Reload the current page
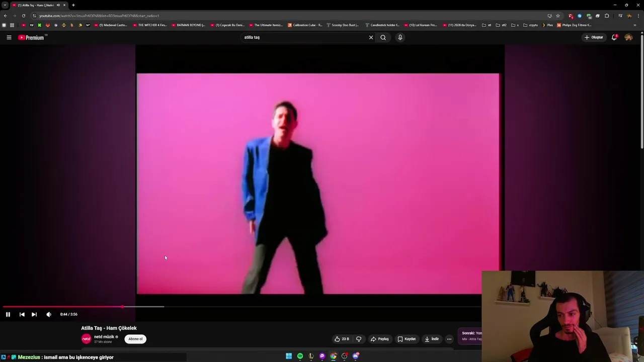The image size is (644, 362). tap(24, 16)
